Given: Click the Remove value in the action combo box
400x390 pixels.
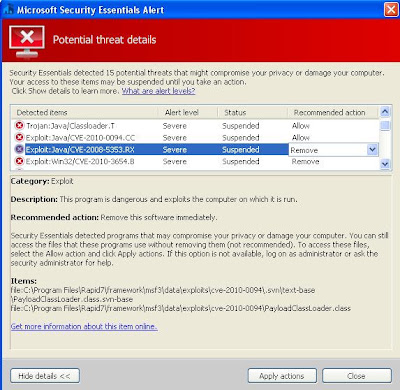Looking at the screenshot, I should click(304, 150).
